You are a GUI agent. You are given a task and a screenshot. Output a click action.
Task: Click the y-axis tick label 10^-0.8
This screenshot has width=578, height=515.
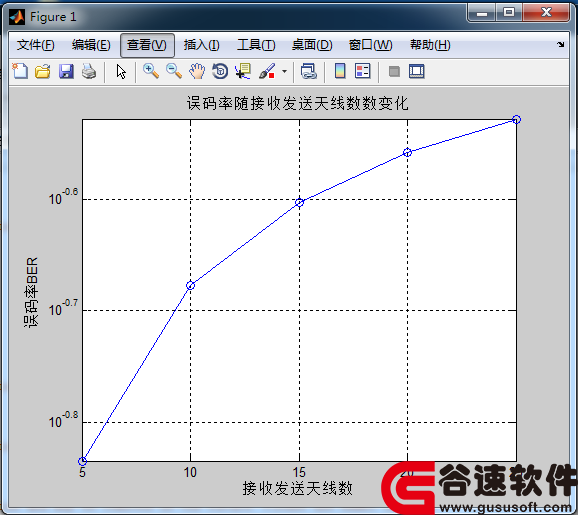63,420
